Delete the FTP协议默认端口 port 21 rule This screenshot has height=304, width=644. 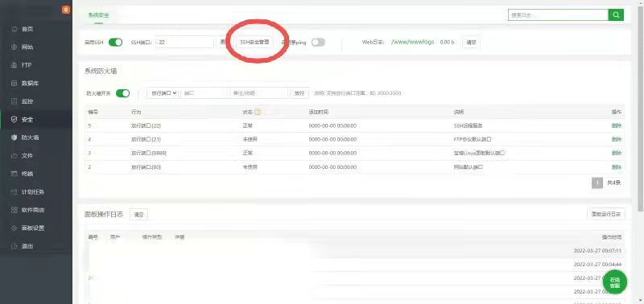tap(616, 139)
